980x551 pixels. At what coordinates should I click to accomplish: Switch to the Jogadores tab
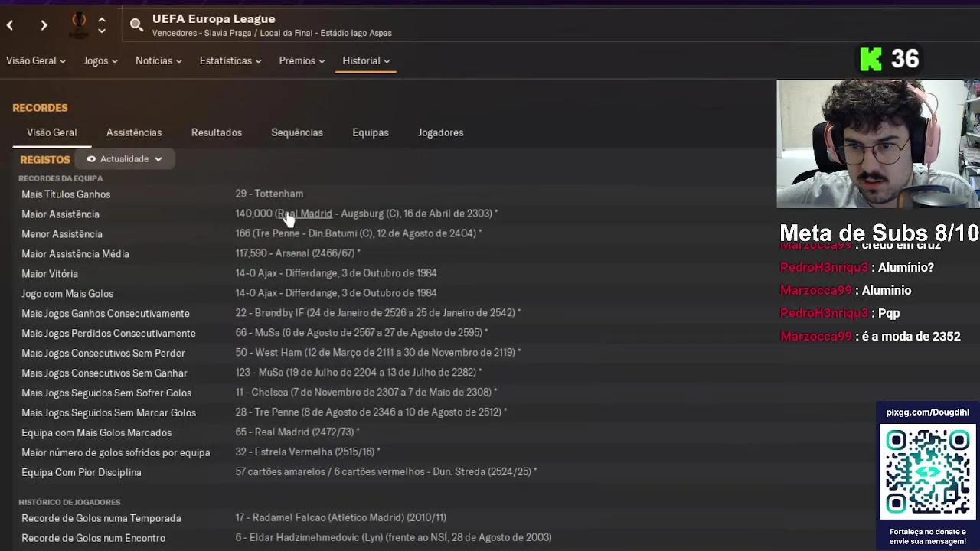coord(441,132)
